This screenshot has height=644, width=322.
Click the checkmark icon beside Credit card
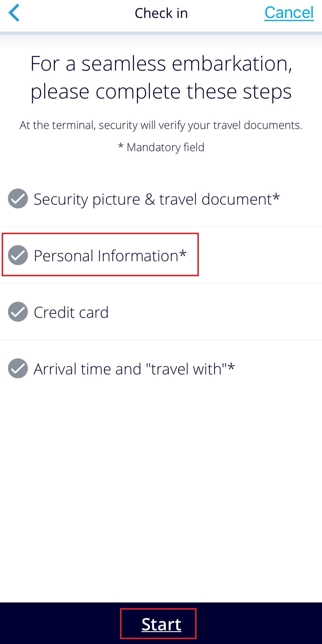[x=18, y=312]
